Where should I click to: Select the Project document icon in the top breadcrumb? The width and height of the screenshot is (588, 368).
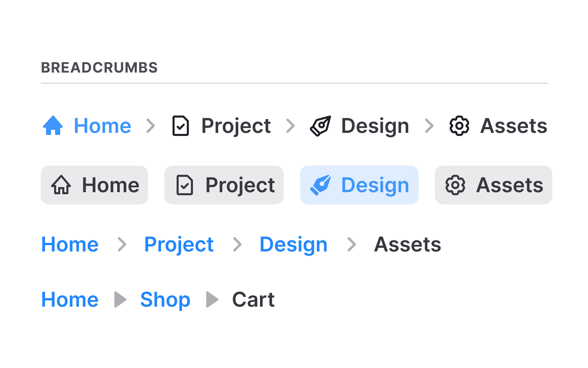[x=181, y=126]
